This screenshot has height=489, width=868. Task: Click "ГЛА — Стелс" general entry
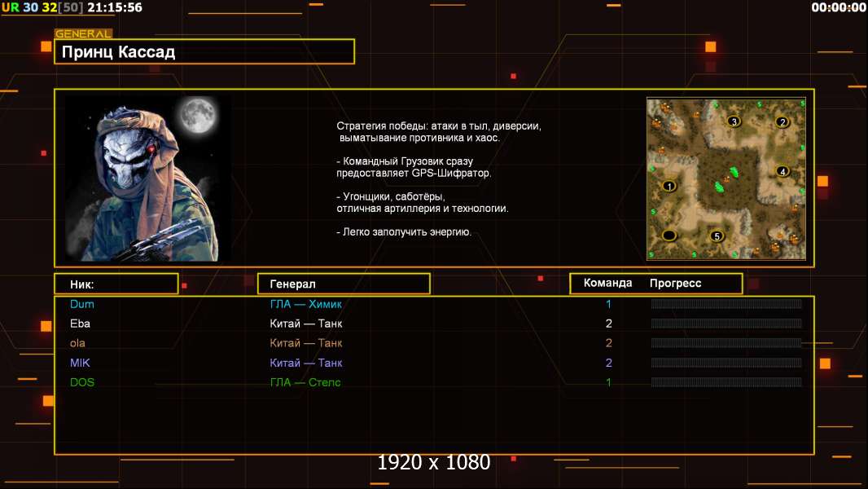[305, 382]
